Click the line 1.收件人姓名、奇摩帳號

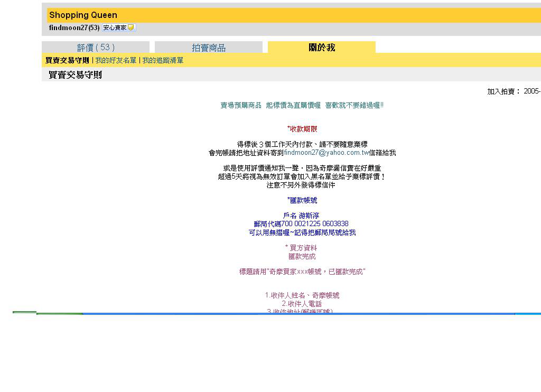tap(302, 295)
